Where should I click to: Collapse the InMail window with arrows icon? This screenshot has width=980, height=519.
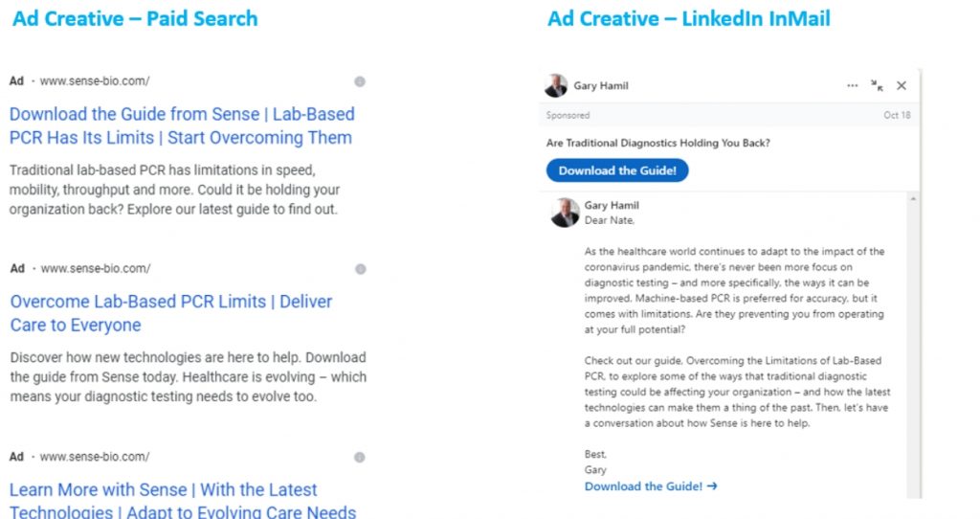(878, 86)
